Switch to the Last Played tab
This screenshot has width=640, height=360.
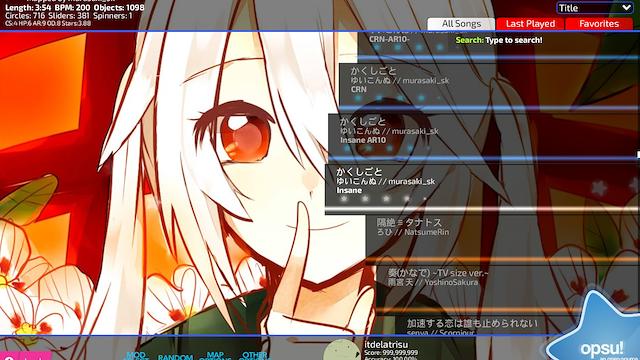point(530,24)
